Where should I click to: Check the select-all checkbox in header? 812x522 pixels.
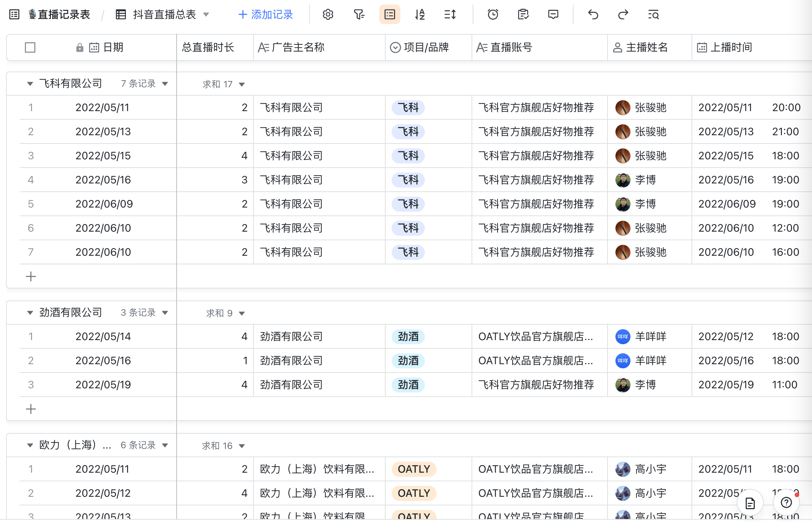30,47
